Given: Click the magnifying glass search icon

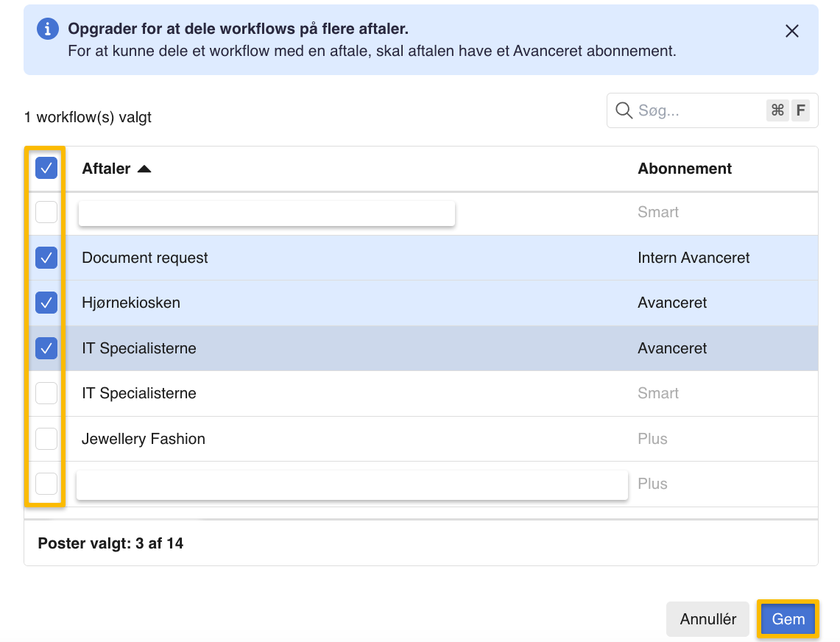Looking at the screenshot, I should click(624, 110).
